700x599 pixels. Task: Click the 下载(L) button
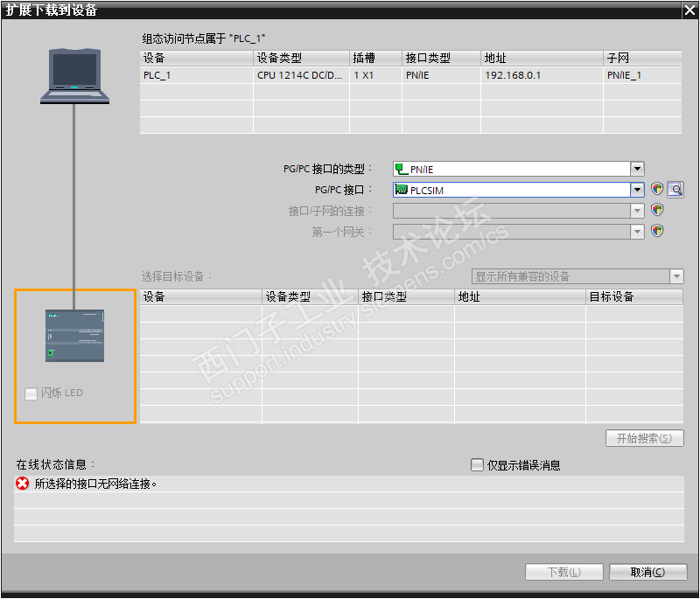(563, 572)
